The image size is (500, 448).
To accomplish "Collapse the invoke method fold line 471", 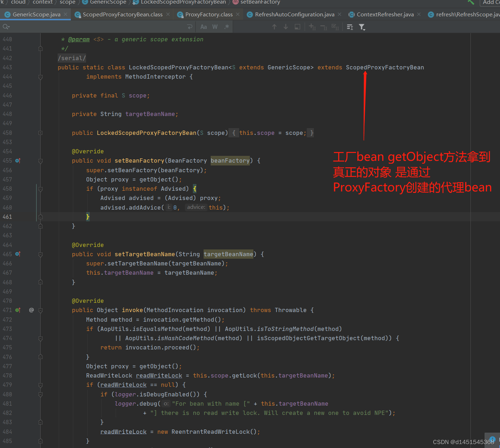I will tap(41, 310).
